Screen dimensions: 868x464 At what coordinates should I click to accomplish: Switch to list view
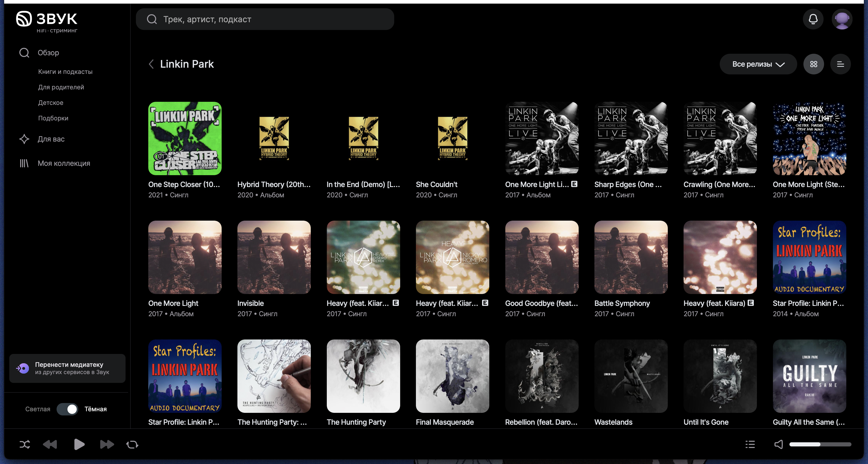840,64
